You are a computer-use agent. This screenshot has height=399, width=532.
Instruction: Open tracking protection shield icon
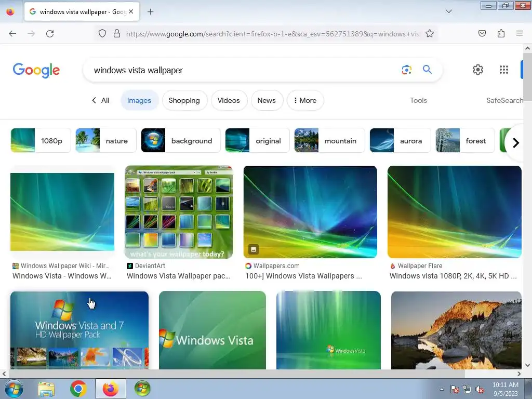coord(102,34)
